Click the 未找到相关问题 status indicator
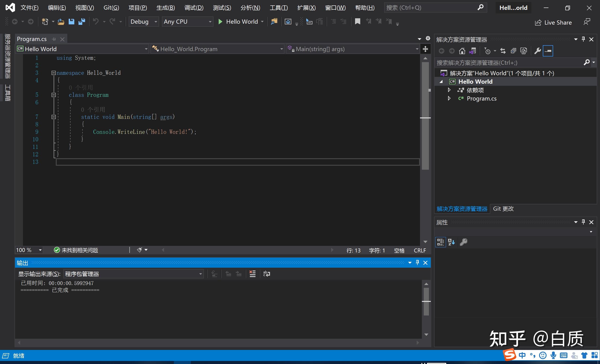The image size is (600, 364). 76,250
